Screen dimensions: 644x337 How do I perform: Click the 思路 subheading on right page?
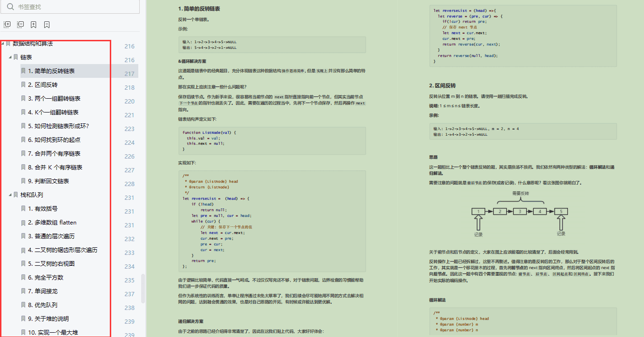pos(433,157)
